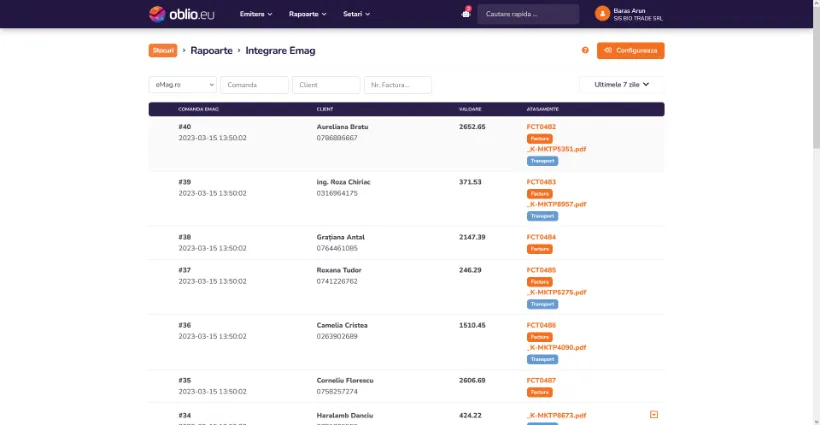This screenshot has width=820, height=425.
Task: Open attachment _K-MKTP4090.pdf
Action: pyautogui.click(x=556, y=348)
